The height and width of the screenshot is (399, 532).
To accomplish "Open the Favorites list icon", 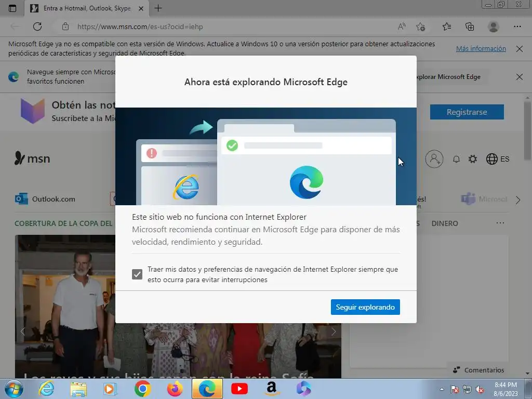I will 447,26.
